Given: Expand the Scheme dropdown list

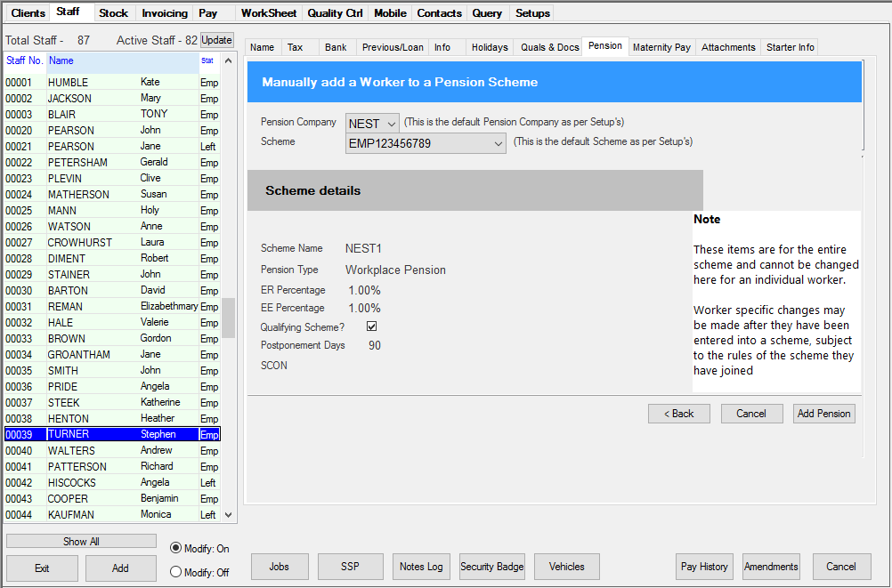Looking at the screenshot, I should click(x=497, y=143).
